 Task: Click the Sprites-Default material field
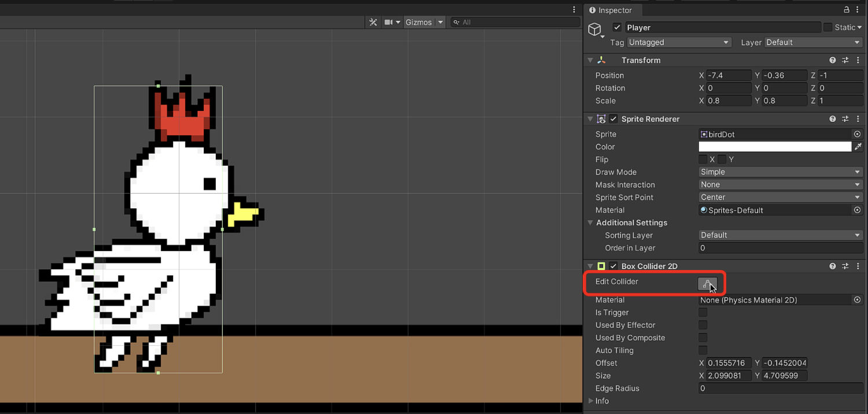coord(775,210)
